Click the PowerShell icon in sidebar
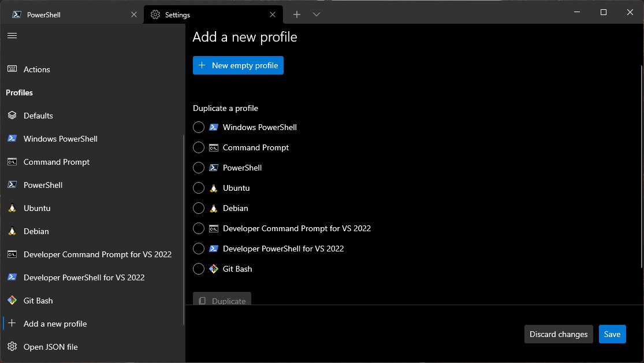This screenshot has width=644, height=363. [12, 185]
